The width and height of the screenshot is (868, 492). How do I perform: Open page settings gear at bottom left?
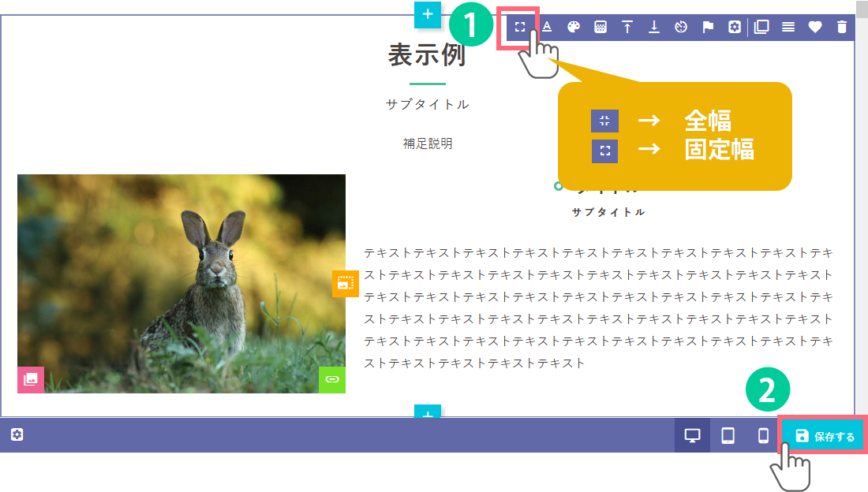pyautogui.click(x=17, y=434)
